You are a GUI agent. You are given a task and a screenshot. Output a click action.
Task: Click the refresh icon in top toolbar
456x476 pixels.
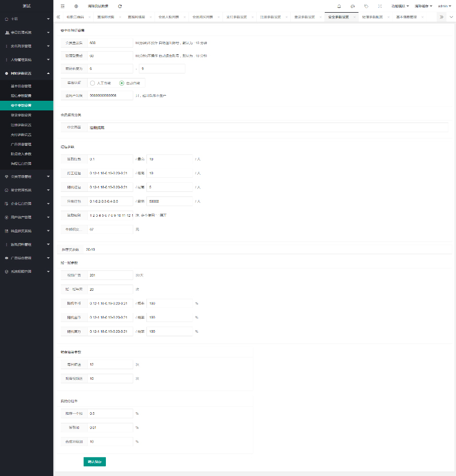pyautogui.click(x=120, y=6)
